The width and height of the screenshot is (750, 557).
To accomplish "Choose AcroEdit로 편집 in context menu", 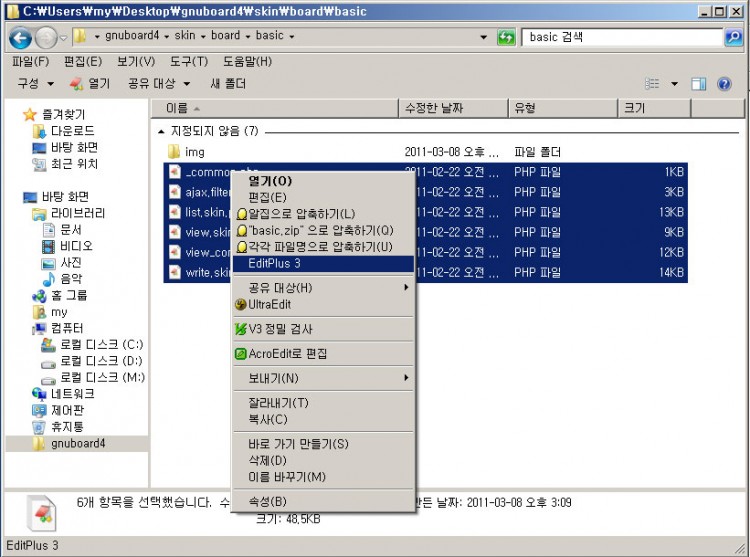I will [323, 354].
